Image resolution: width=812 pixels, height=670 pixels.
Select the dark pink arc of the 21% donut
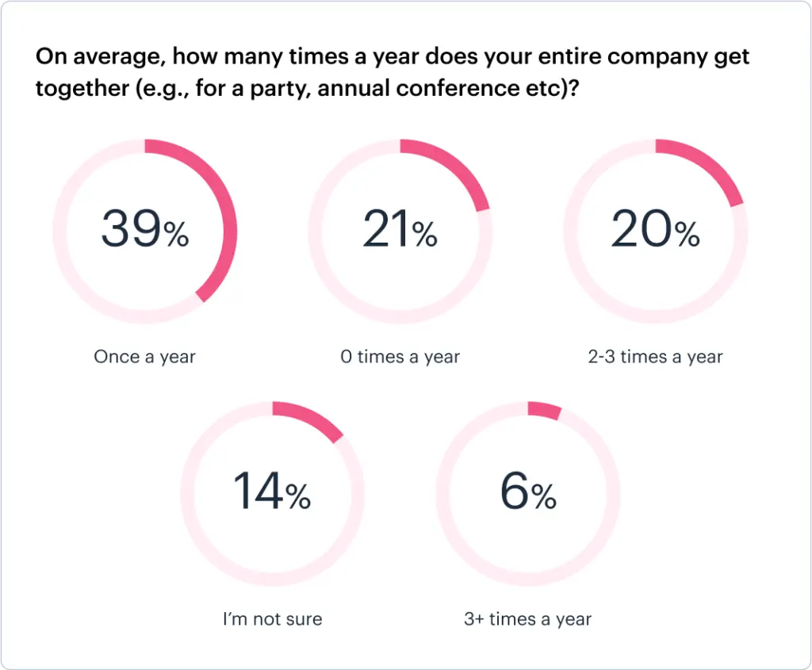coord(461,170)
